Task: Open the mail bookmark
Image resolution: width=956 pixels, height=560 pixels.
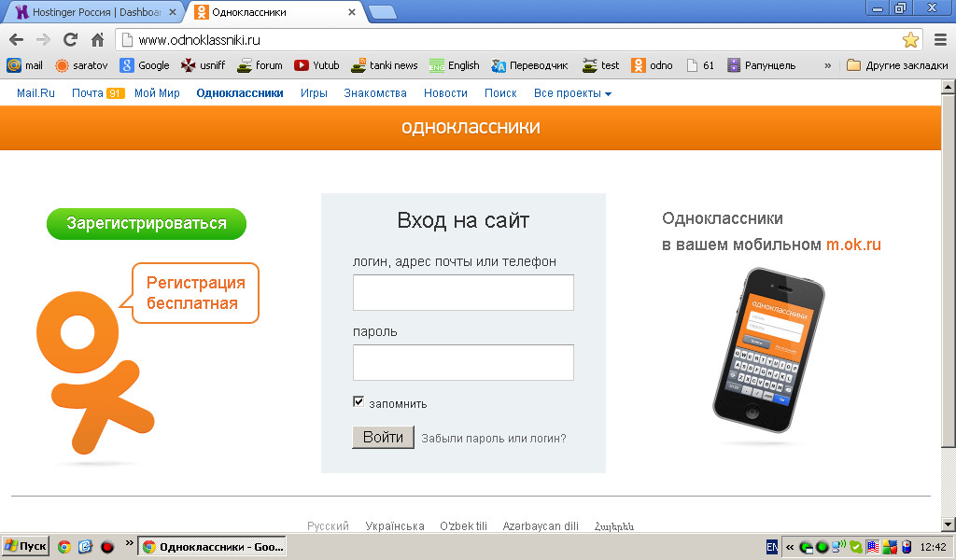Action: pos(25,65)
